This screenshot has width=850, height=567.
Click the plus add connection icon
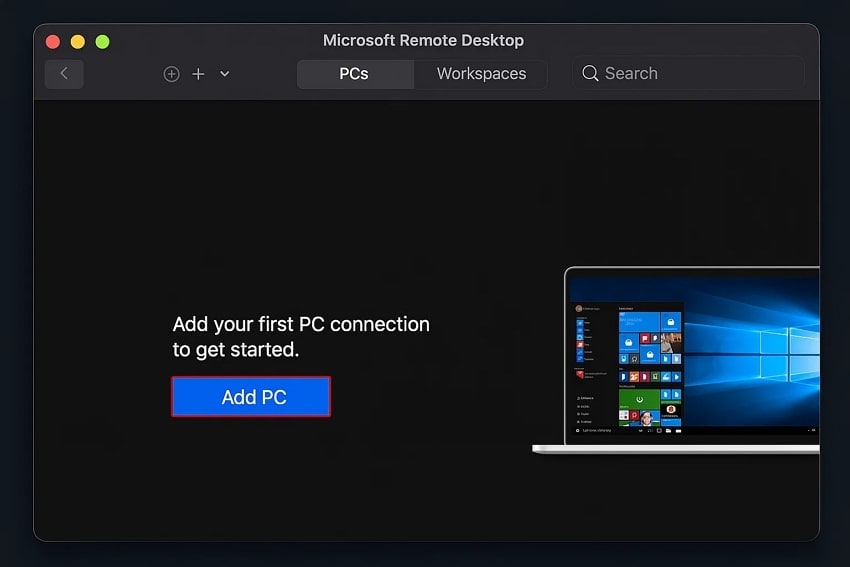tap(198, 74)
